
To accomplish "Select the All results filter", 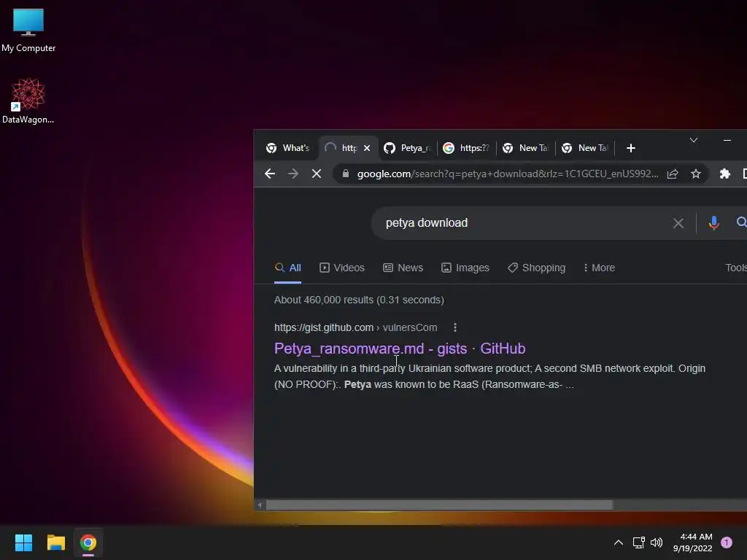I will (x=287, y=268).
